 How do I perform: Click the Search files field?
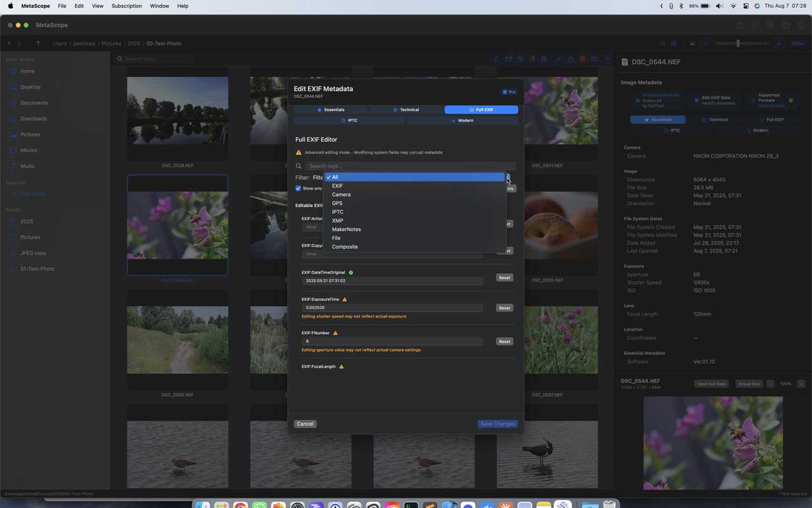coord(154,59)
